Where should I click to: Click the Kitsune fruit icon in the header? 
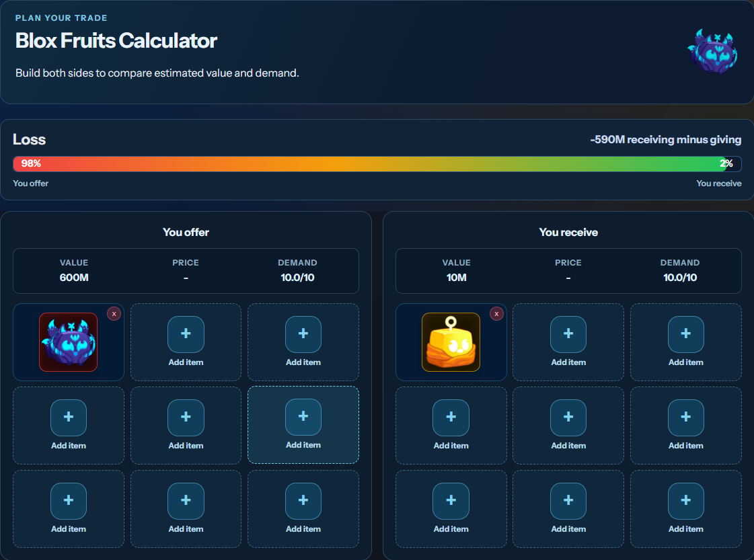pos(713,52)
